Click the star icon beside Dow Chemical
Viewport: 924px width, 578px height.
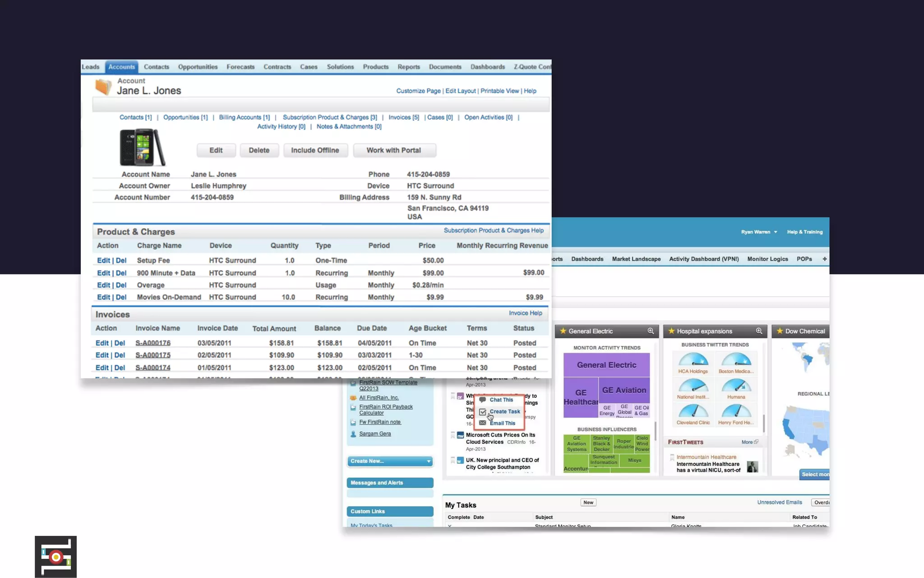(x=780, y=331)
